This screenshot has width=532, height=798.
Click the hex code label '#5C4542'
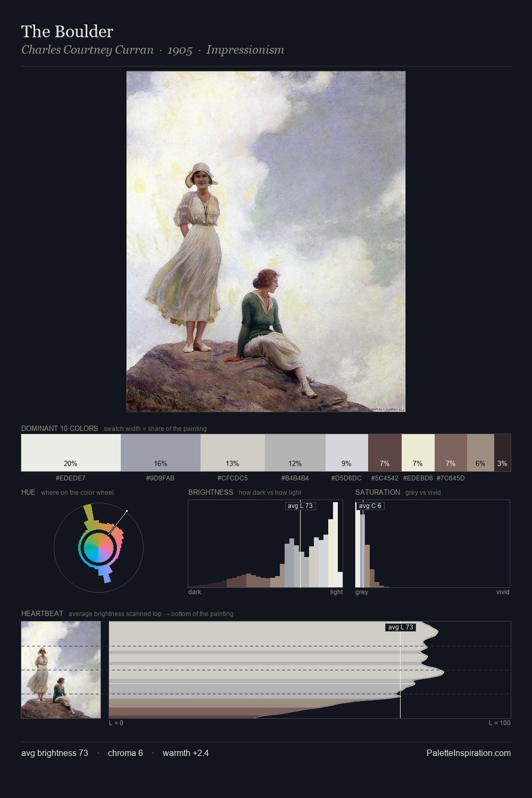tap(385, 478)
